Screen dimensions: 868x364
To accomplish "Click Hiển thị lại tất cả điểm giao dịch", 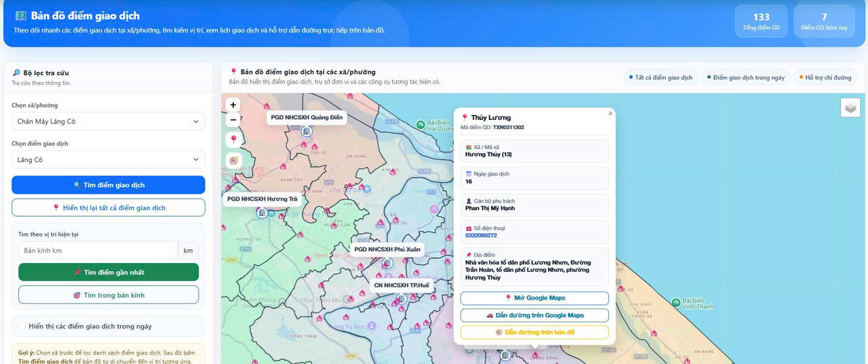I will (108, 208).
